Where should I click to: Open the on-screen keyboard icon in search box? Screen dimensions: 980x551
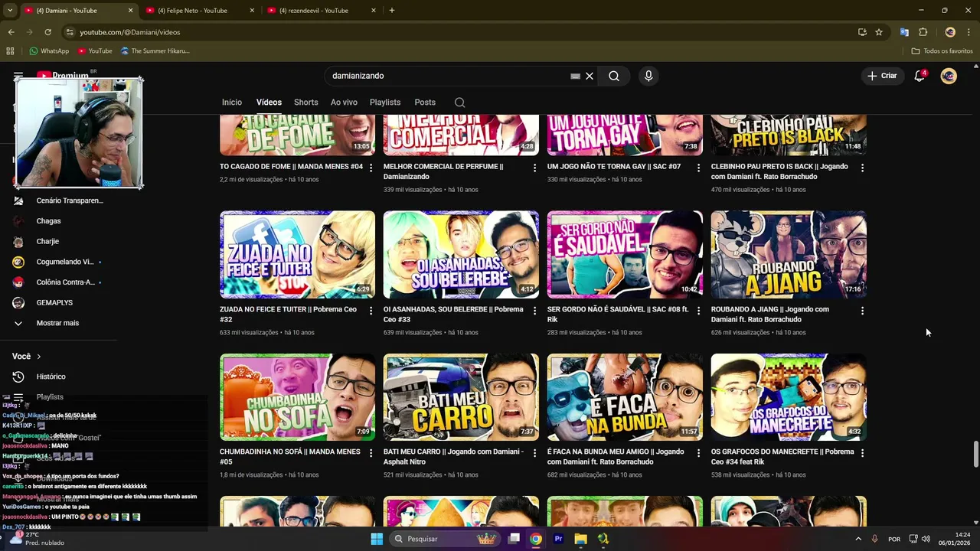[x=575, y=76]
